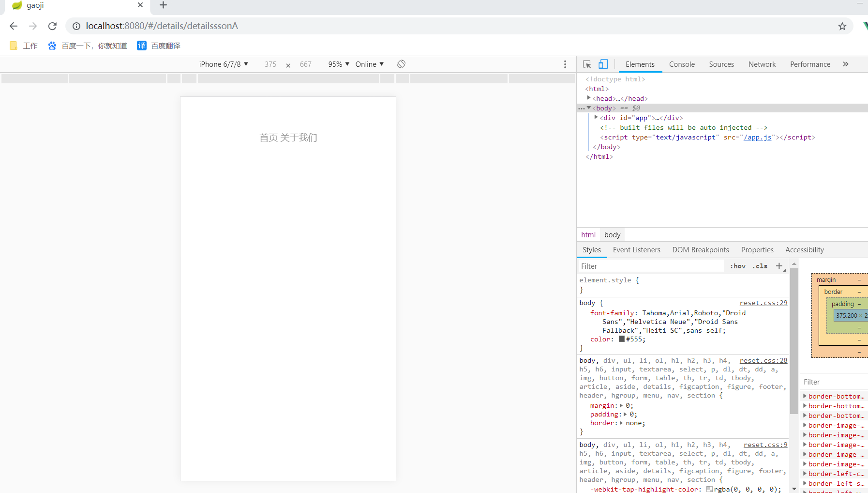Focus the computed styles Filter field
Viewport: 868px width, 493px height.
point(834,382)
